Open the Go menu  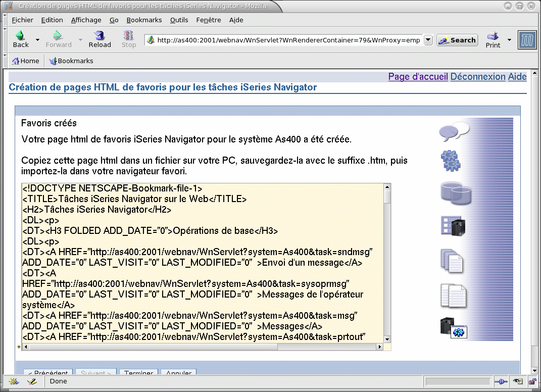tap(114, 20)
